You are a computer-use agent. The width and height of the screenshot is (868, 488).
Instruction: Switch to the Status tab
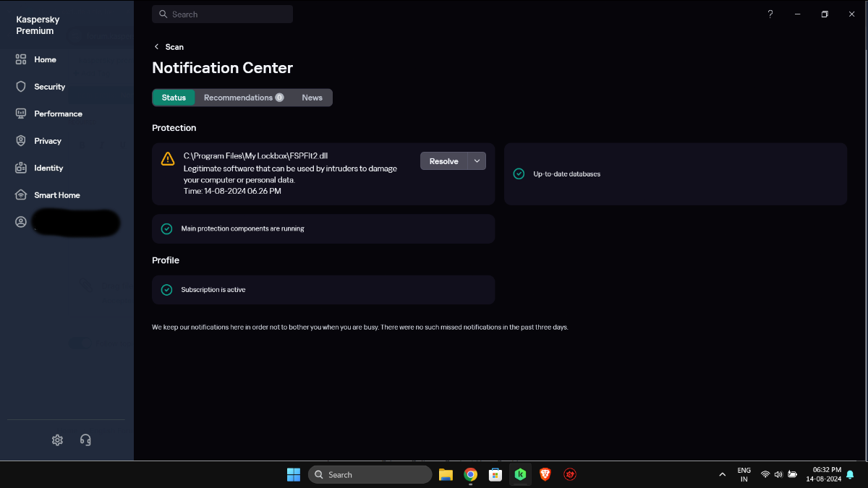pyautogui.click(x=174, y=98)
